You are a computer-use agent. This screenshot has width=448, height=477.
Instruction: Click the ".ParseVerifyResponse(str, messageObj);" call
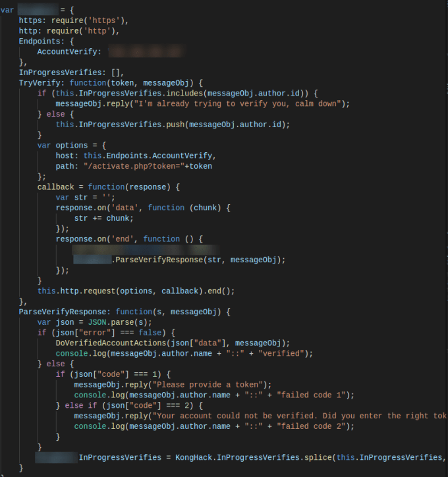pos(198,260)
